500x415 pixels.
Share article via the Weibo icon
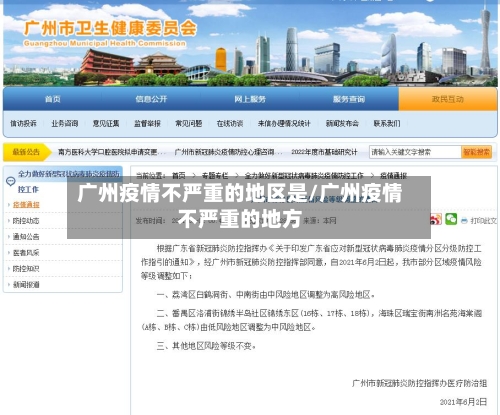[436, 219]
